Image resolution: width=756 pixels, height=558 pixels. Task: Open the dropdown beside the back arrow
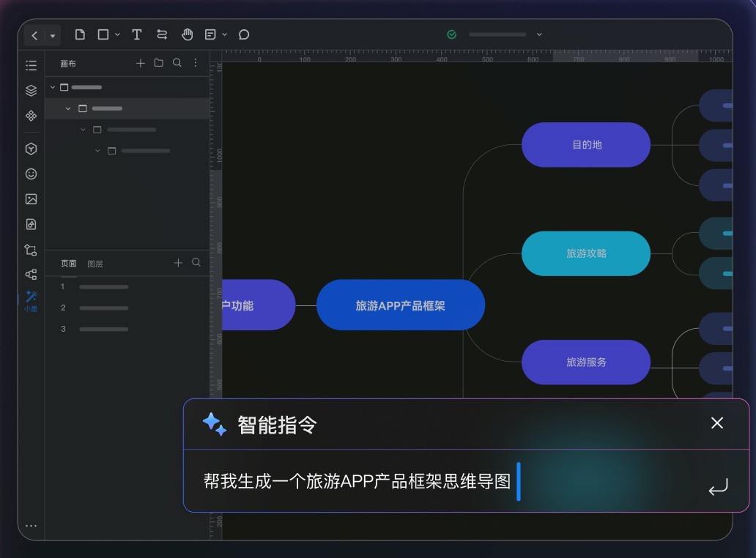53,36
